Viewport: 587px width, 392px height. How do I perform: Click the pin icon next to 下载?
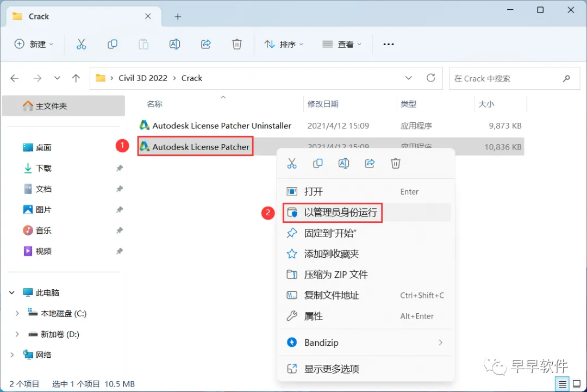[x=120, y=168]
